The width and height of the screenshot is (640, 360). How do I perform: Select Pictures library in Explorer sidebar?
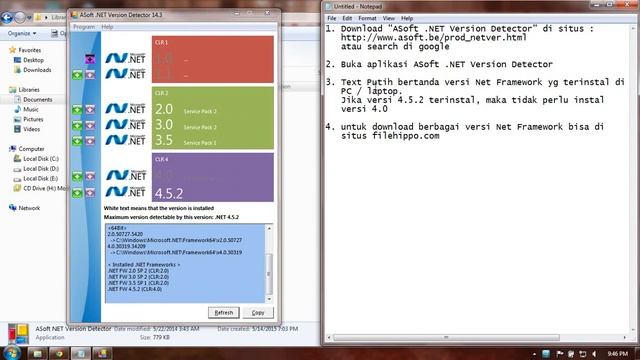point(33,119)
